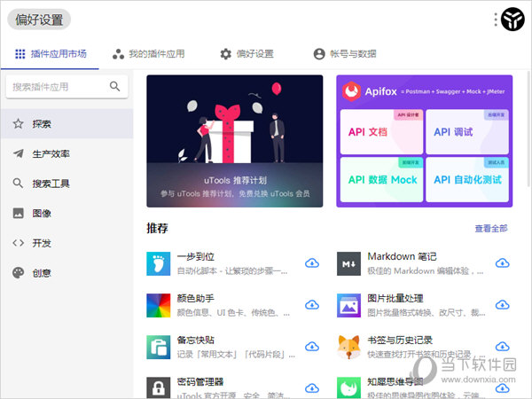Click the 备忘快贴 clipboard plugin icon
Screen dimensions: 532x399
[x=158, y=347]
